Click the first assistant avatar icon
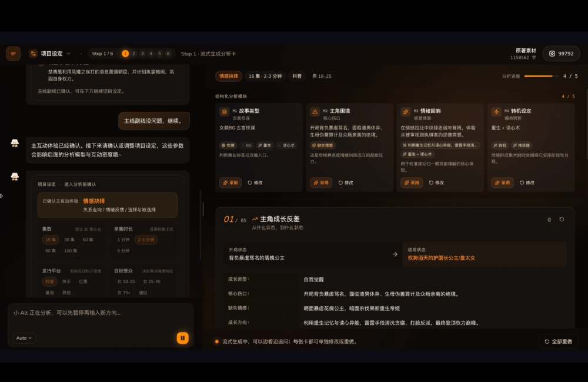This screenshot has height=382, width=588. pyautogui.click(x=15, y=143)
